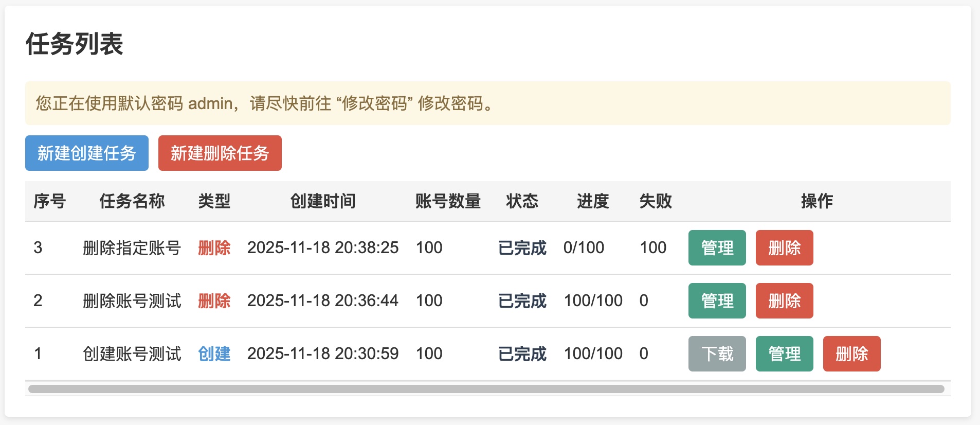
Task: Open 管理 for the 删除指定账号 task
Action: click(x=717, y=247)
